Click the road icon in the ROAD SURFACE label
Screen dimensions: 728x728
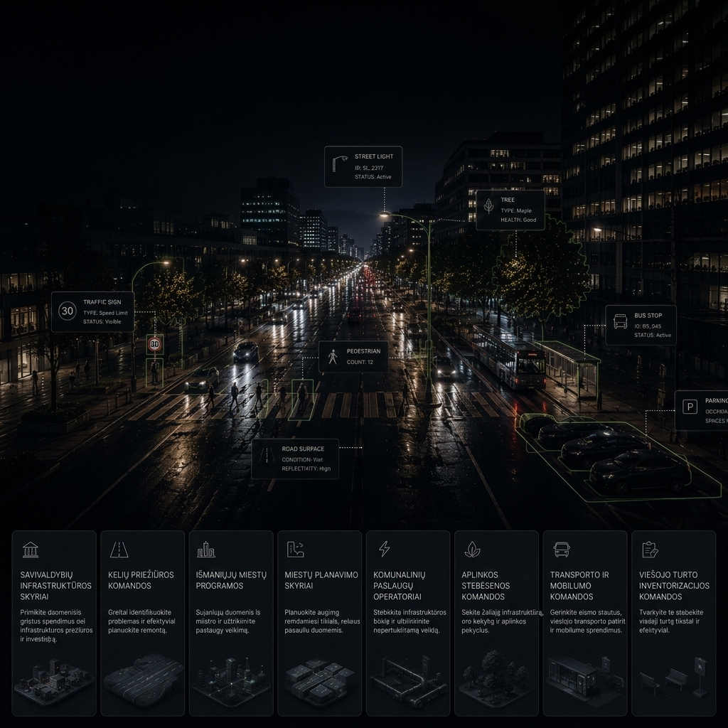[x=267, y=456]
